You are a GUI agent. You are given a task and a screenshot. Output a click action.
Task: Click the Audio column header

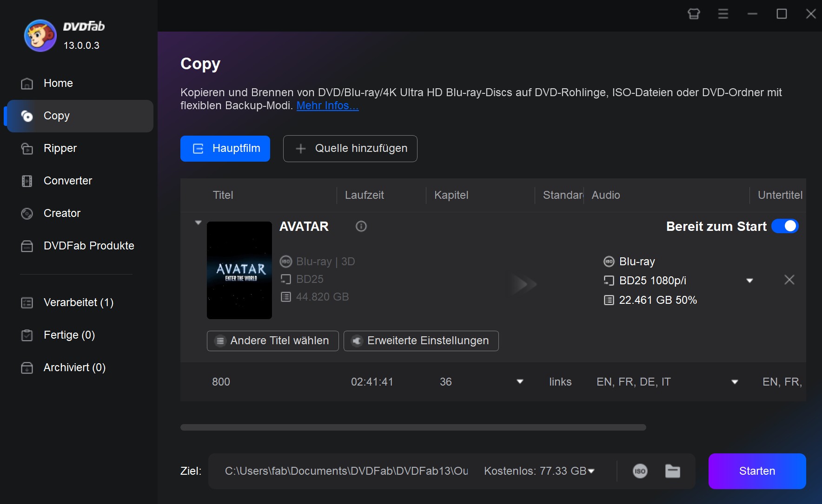coord(606,195)
